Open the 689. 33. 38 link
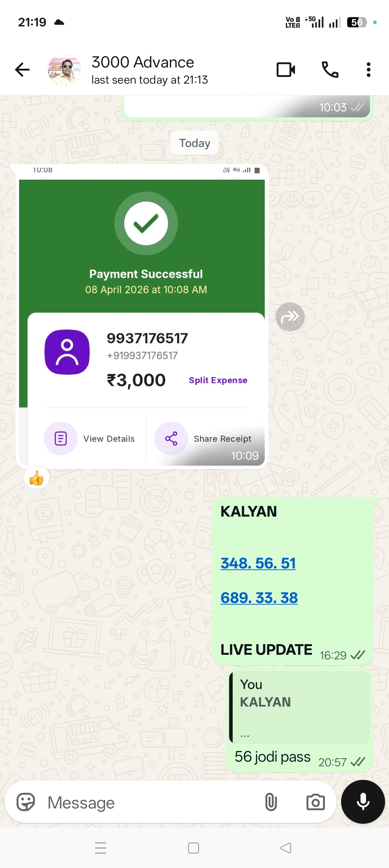The width and height of the screenshot is (389, 868). [259, 598]
